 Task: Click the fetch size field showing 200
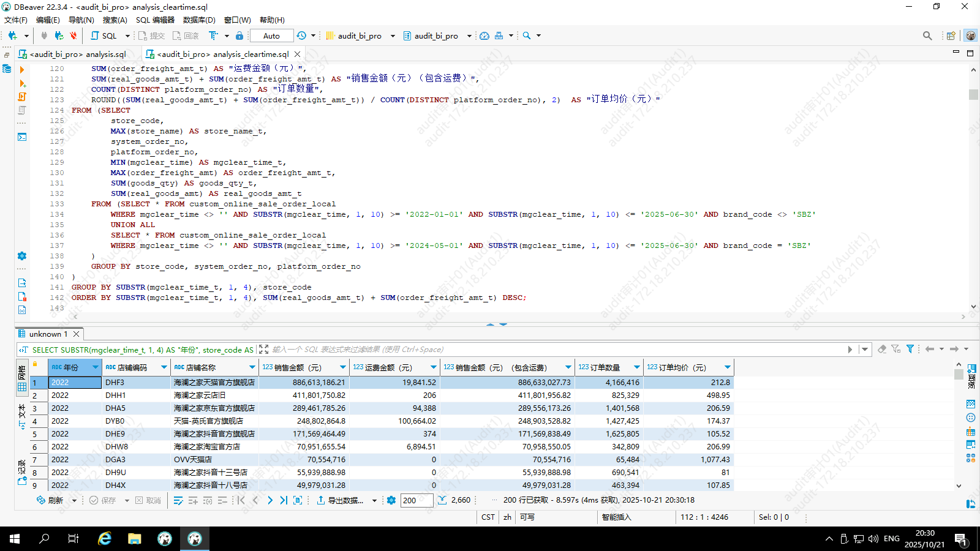pyautogui.click(x=417, y=500)
